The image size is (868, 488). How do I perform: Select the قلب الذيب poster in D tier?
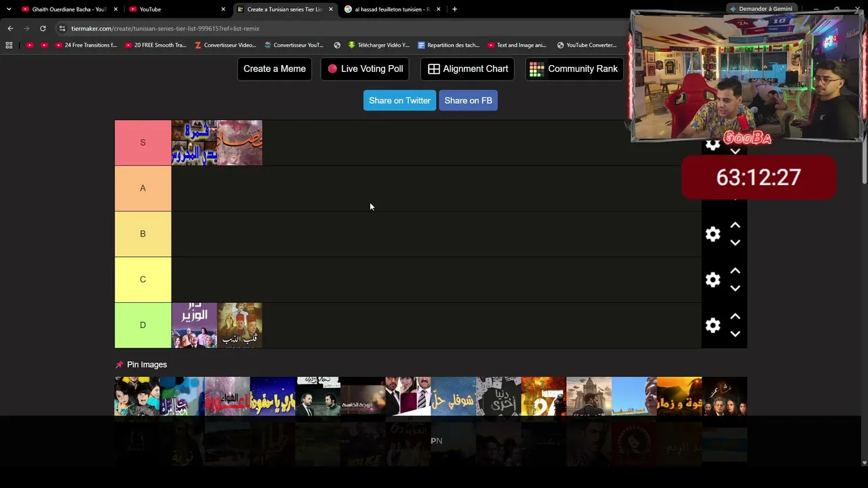[x=239, y=325]
